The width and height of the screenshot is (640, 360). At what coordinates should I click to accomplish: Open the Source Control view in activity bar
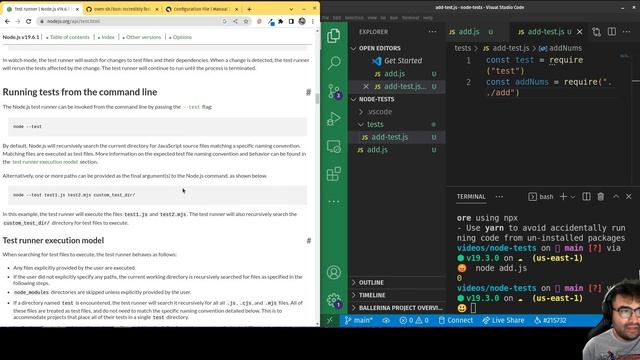(x=334, y=91)
